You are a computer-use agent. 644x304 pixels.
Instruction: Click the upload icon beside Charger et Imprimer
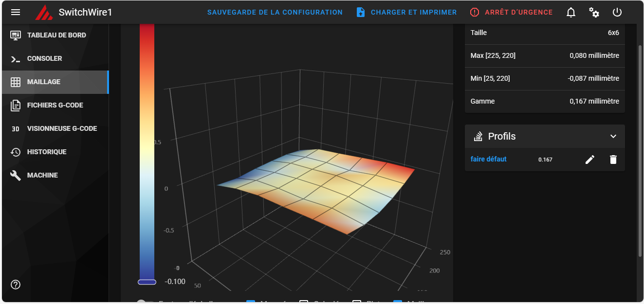pyautogui.click(x=361, y=12)
